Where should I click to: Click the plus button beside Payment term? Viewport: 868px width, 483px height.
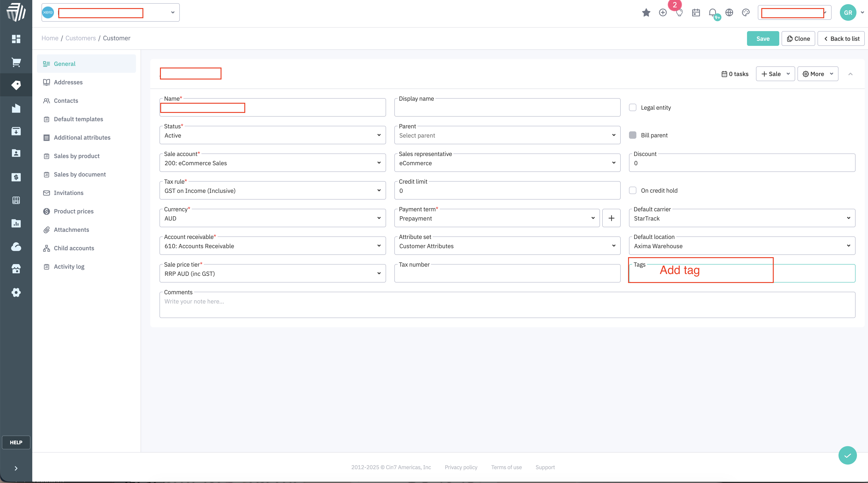point(611,218)
